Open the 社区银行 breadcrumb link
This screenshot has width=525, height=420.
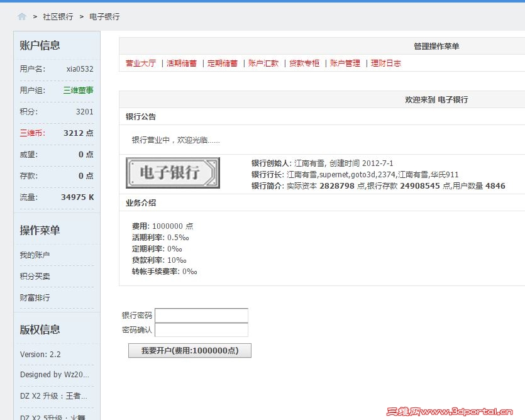(58, 17)
